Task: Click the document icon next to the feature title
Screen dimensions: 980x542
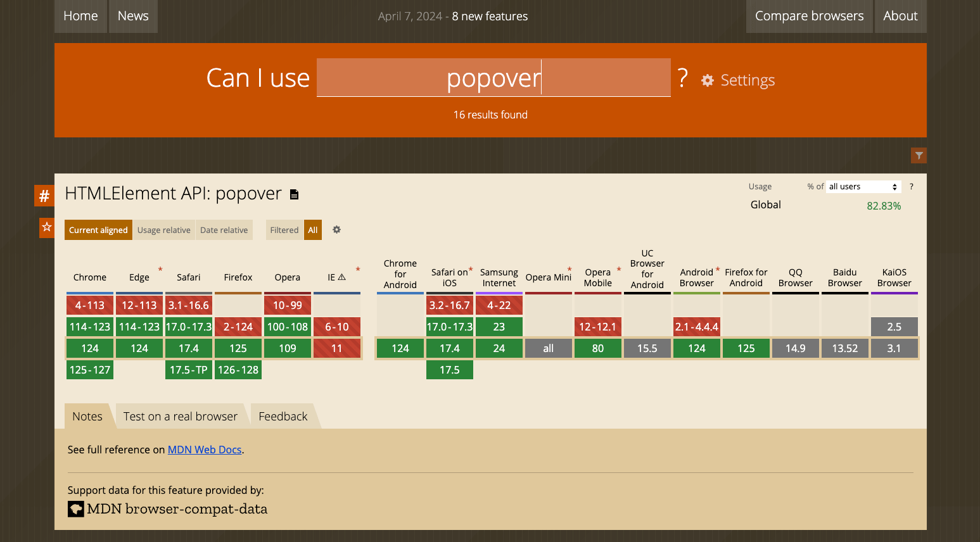Action: 293,194
